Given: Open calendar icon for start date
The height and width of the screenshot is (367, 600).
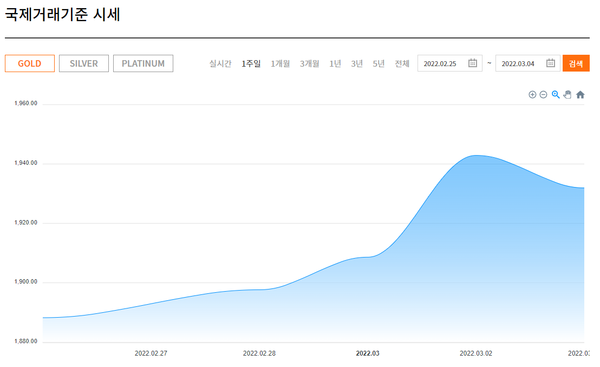Looking at the screenshot, I should [x=473, y=63].
